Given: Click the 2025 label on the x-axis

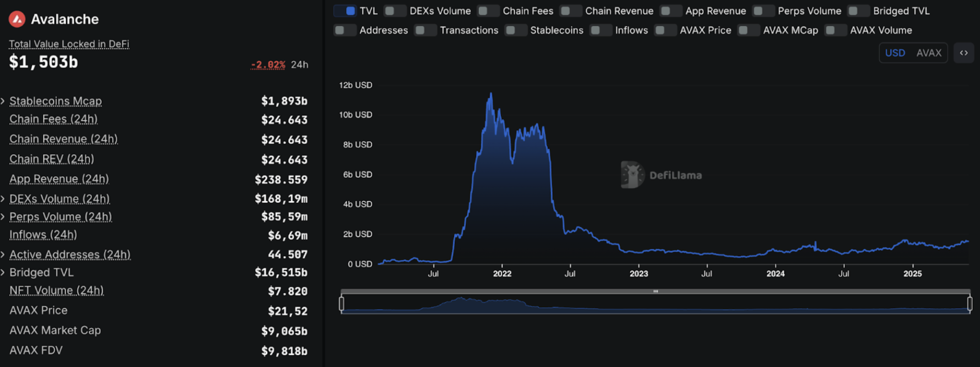Looking at the screenshot, I should point(913,274).
